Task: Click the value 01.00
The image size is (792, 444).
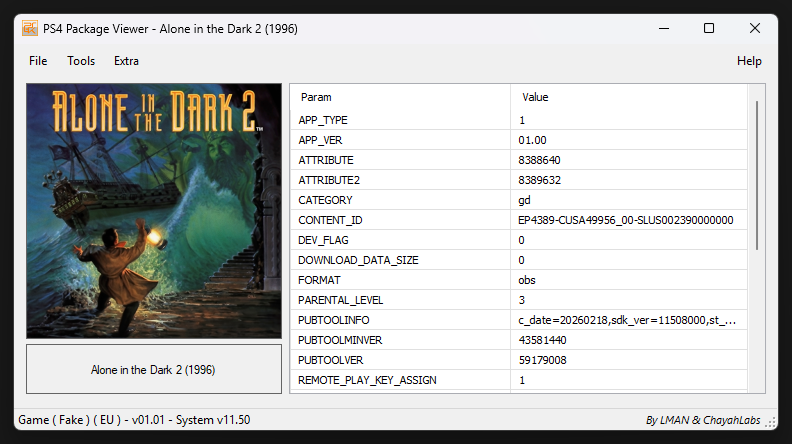Action: click(532, 140)
